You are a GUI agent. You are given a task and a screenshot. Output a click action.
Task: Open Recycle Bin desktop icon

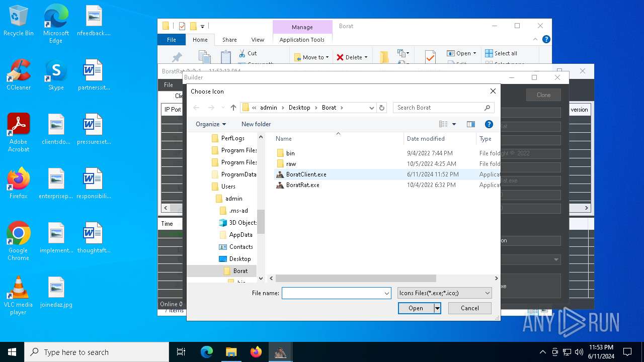(19, 21)
